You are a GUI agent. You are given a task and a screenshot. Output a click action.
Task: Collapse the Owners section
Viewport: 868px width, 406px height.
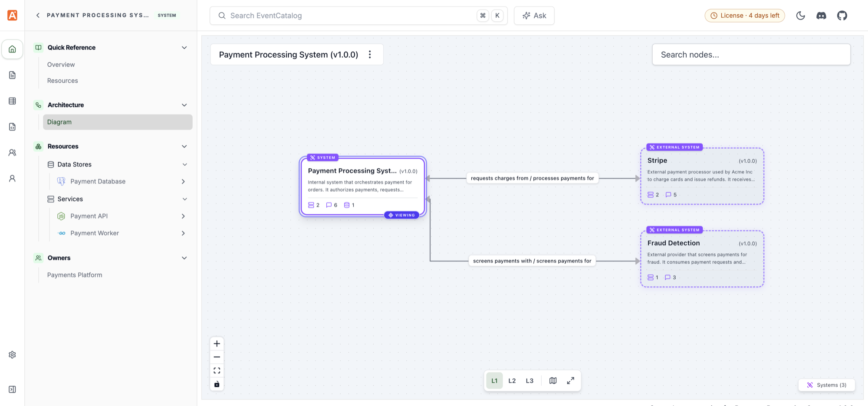pyautogui.click(x=184, y=258)
